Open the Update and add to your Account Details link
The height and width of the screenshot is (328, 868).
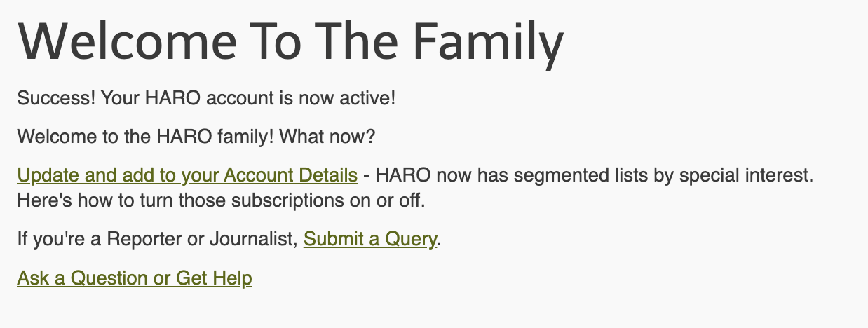pyautogui.click(x=187, y=175)
